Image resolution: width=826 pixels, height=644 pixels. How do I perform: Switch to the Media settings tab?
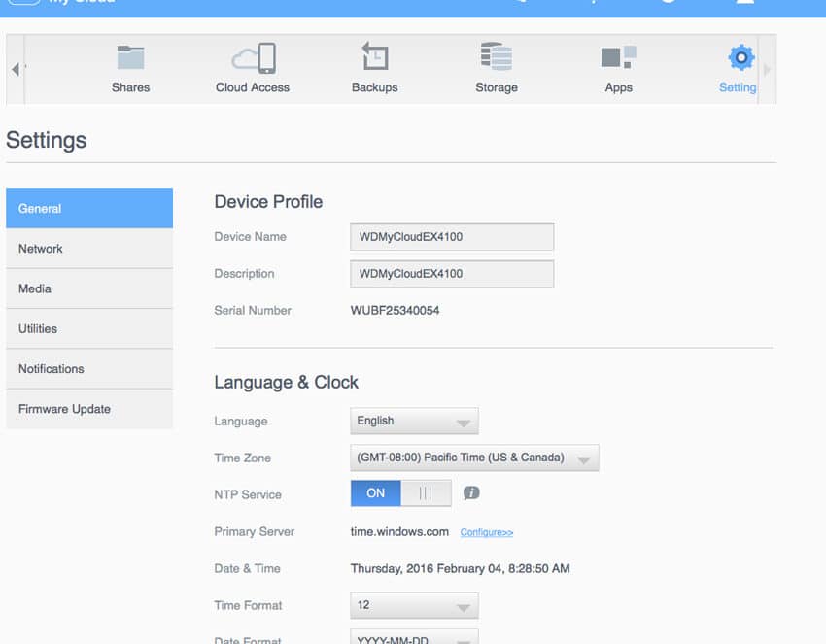tap(89, 288)
